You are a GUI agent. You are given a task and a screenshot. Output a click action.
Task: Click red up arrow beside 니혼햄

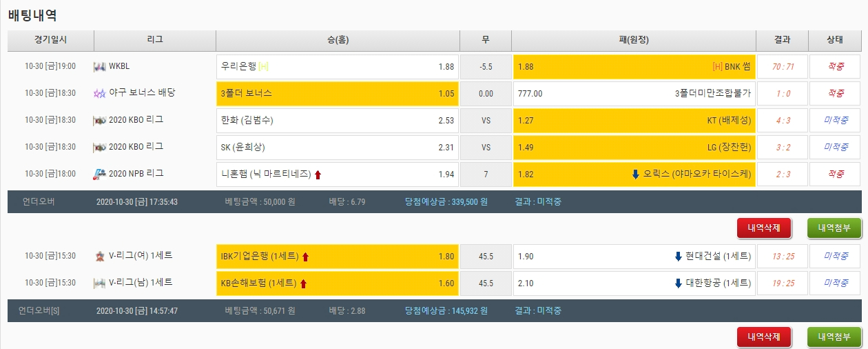[318, 174]
